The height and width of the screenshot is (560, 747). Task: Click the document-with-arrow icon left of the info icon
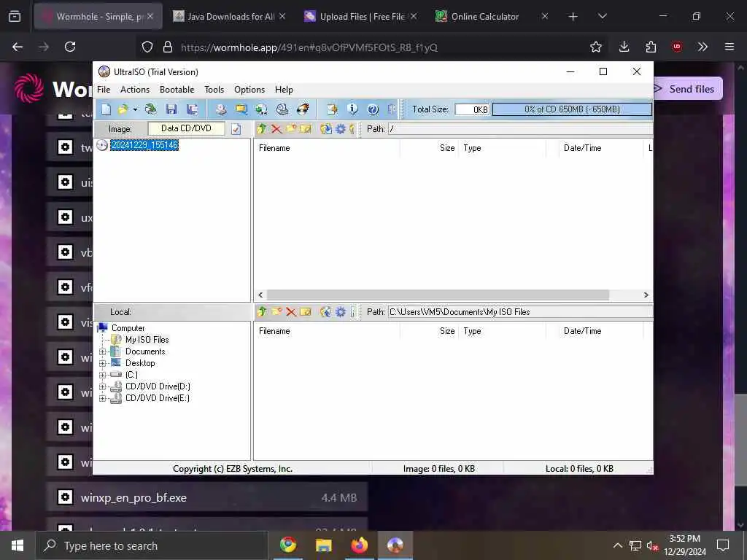pyautogui.click(x=332, y=109)
